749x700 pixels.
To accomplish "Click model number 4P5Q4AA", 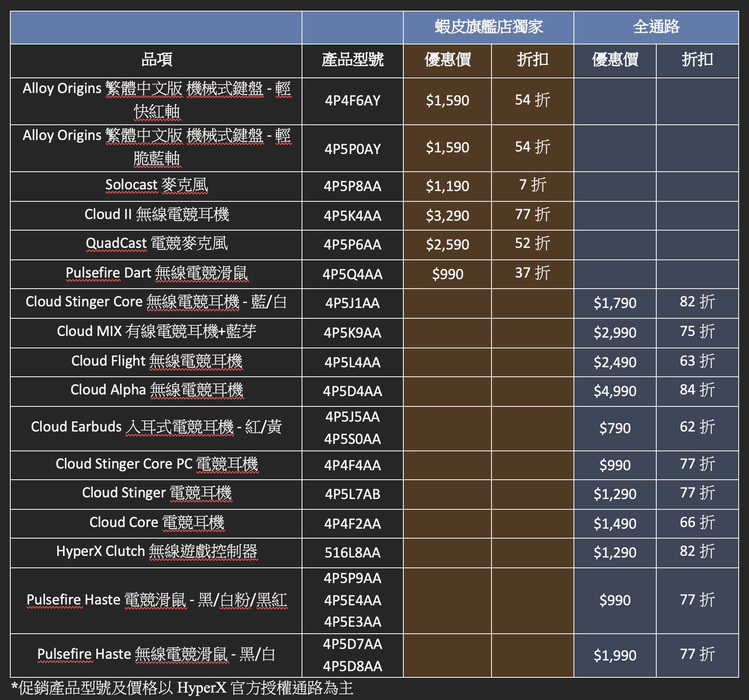I will click(x=352, y=274).
